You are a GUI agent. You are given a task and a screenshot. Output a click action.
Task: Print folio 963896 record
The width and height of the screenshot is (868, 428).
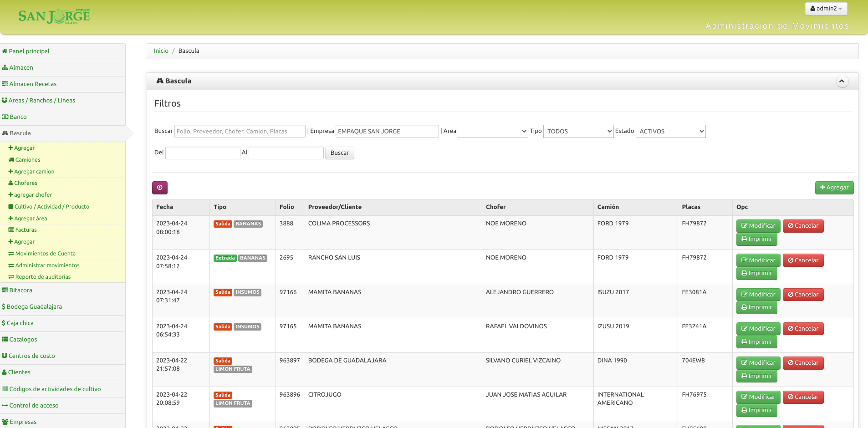point(757,410)
